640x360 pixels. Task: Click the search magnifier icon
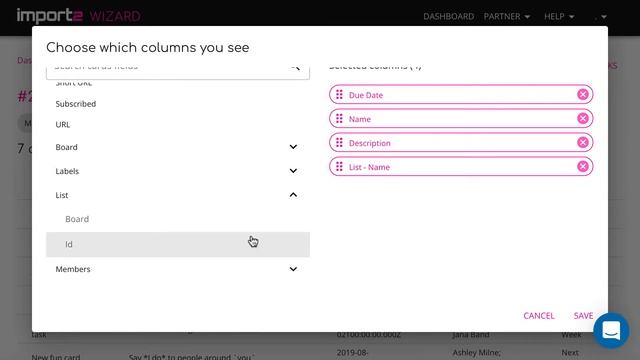(x=296, y=67)
